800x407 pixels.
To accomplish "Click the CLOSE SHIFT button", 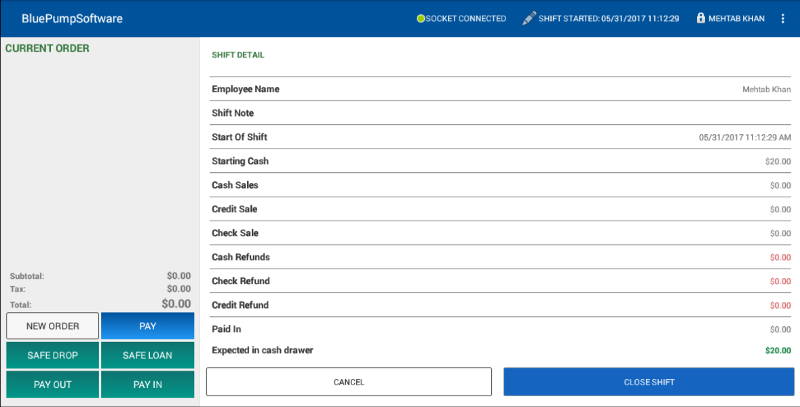I will (x=649, y=381).
